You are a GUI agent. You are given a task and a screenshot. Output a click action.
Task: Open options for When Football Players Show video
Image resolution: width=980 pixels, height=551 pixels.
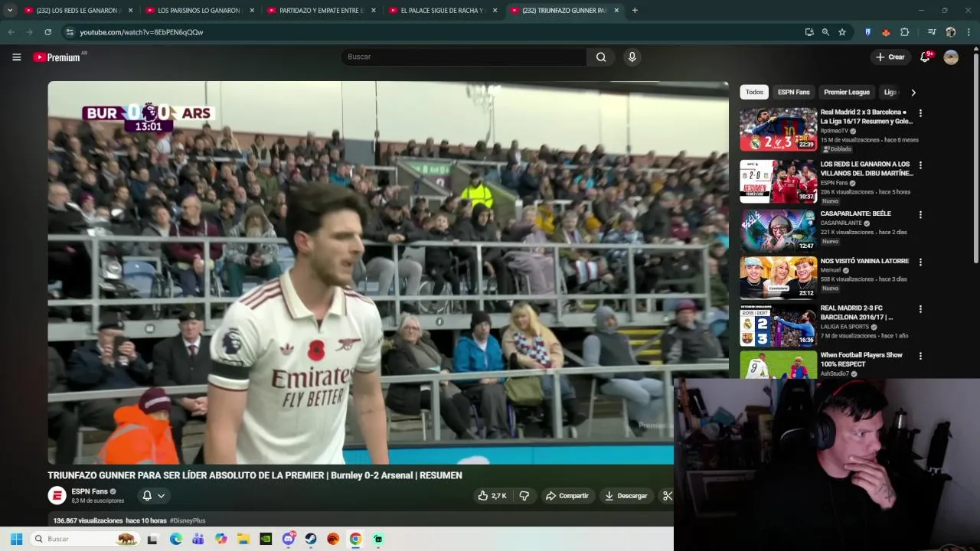click(920, 357)
